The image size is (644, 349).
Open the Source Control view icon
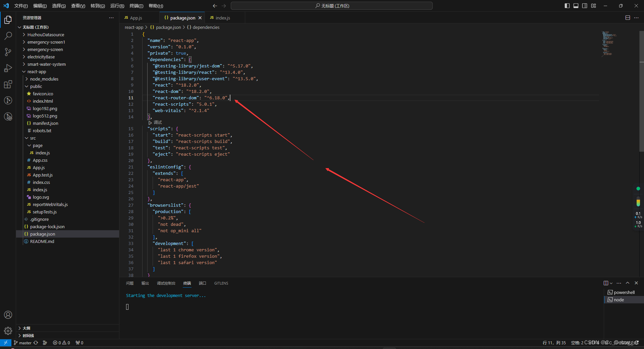(x=8, y=52)
